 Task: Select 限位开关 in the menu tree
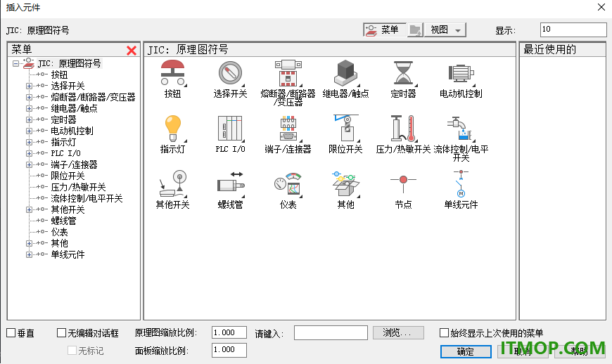click(68, 176)
